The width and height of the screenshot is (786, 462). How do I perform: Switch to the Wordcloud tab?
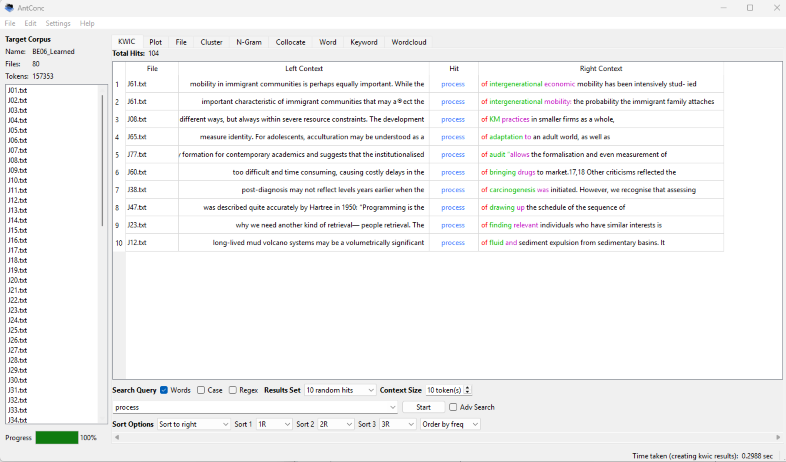pos(408,42)
